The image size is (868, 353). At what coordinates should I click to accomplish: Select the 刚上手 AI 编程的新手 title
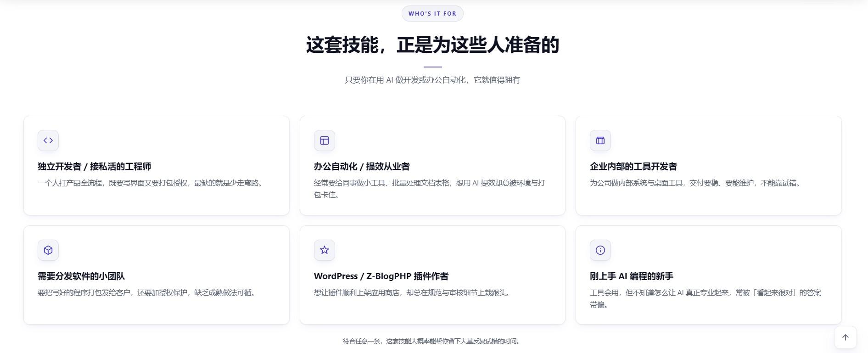tap(632, 276)
